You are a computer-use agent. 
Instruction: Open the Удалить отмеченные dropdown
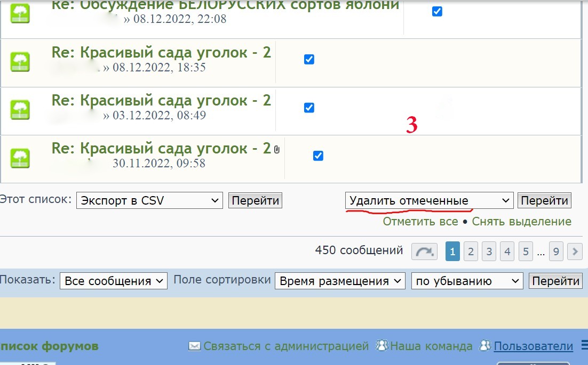(x=429, y=201)
